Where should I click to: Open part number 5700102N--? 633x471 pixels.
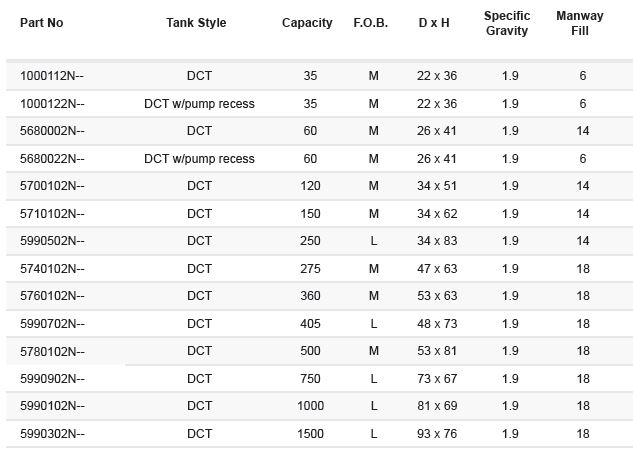(x=52, y=186)
